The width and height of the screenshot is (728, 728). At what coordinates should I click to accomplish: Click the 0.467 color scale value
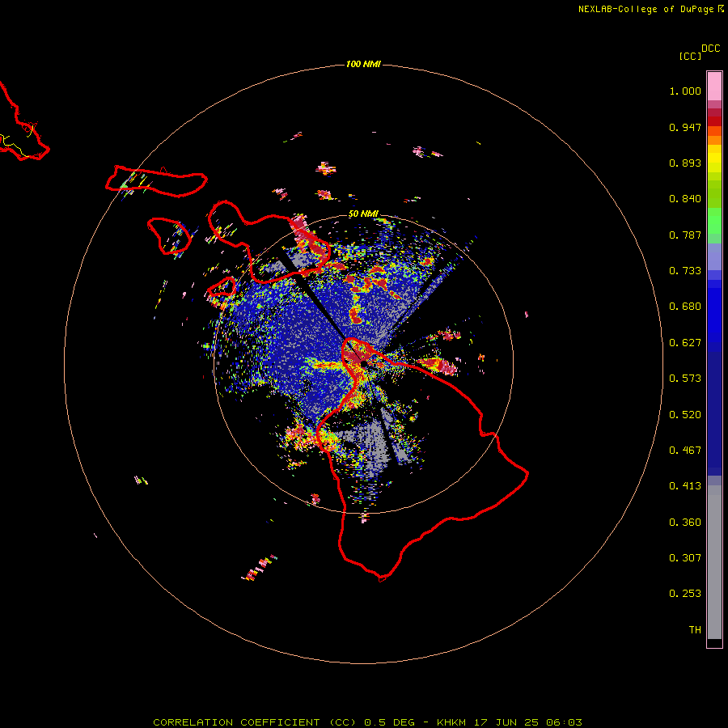[x=685, y=451]
